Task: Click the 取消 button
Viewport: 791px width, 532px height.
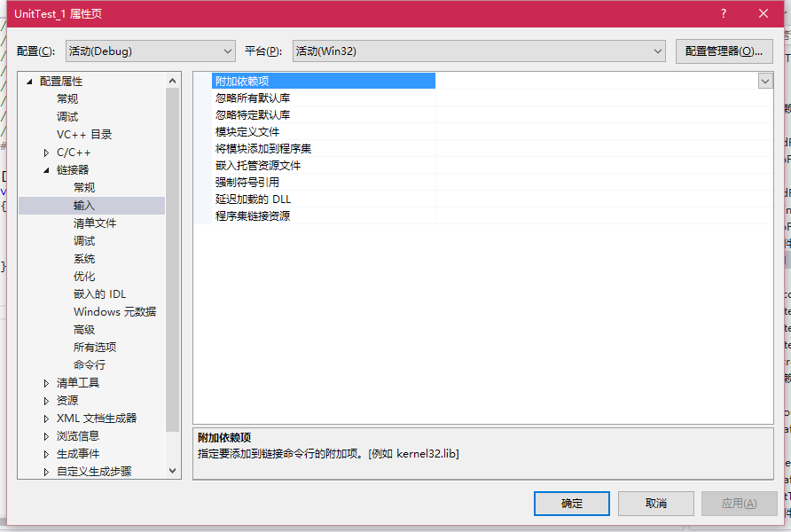Action: (656, 504)
